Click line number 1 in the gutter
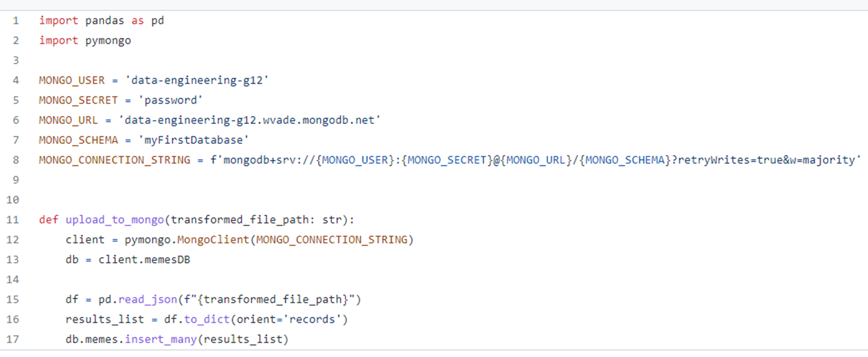This screenshot has height=357, width=868. point(15,21)
